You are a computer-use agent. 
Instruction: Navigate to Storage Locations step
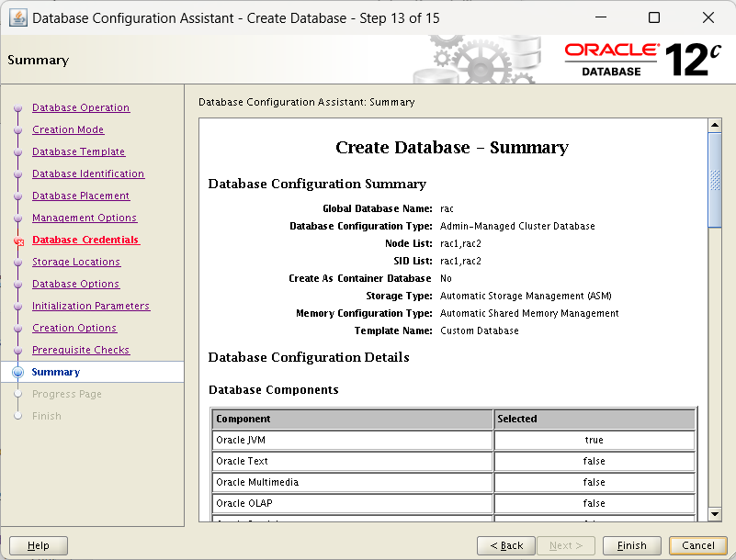76,262
